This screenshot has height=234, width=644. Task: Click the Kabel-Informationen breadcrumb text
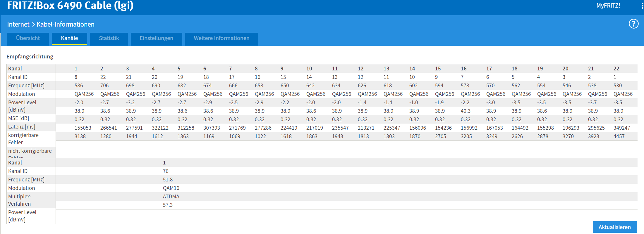click(65, 24)
